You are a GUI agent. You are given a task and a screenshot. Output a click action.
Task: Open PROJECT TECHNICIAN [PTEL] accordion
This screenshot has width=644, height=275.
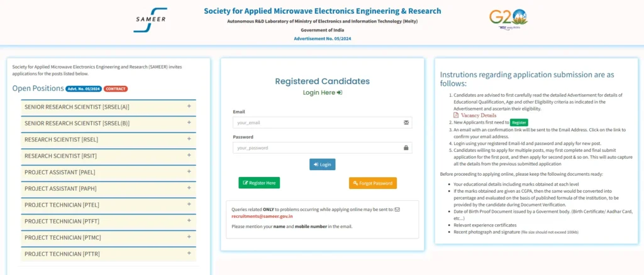(108, 205)
